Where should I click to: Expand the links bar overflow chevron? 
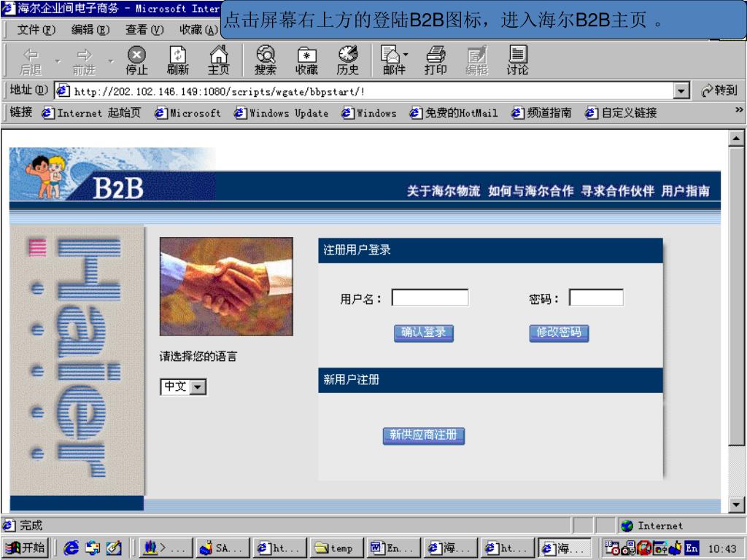[x=739, y=110]
